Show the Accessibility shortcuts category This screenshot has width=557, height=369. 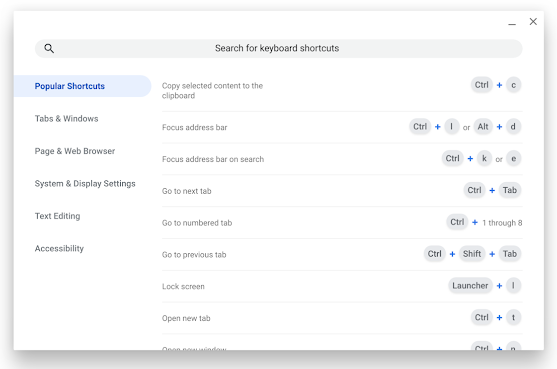59,248
